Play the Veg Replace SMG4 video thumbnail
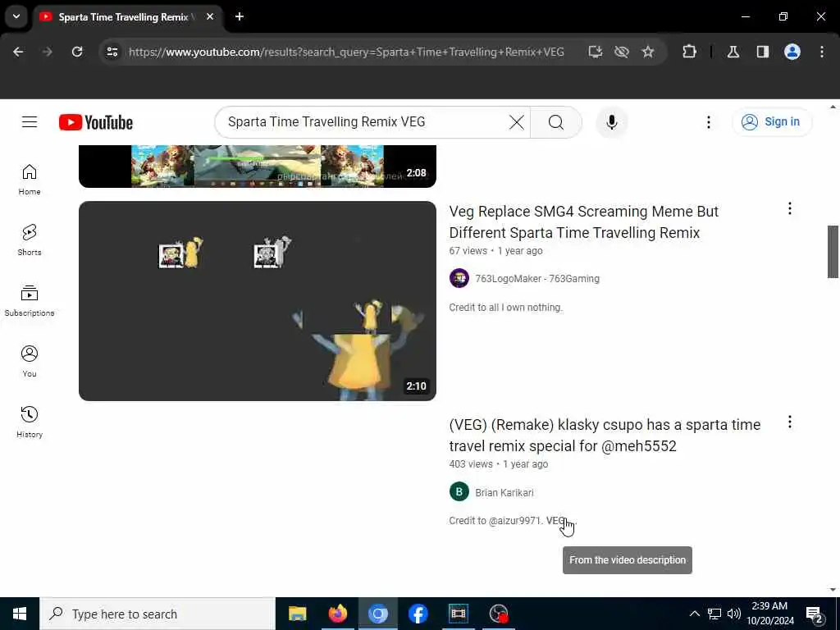Image resolution: width=840 pixels, height=630 pixels. click(257, 300)
